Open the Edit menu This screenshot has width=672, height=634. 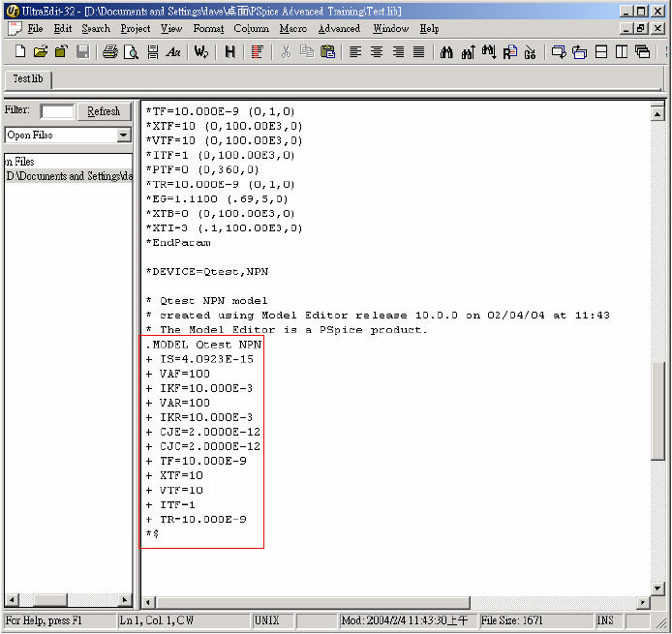[x=63, y=29]
